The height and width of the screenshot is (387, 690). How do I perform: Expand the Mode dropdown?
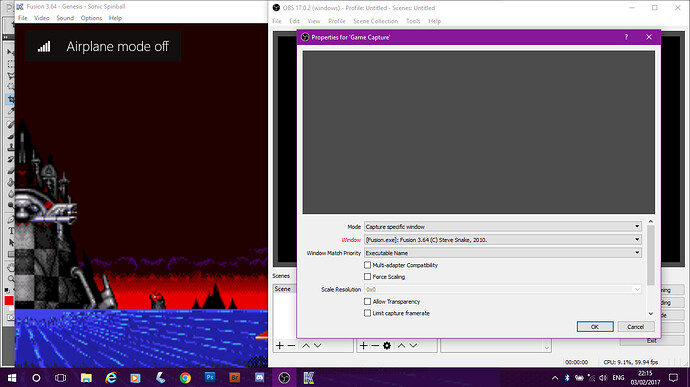[503, 227]
